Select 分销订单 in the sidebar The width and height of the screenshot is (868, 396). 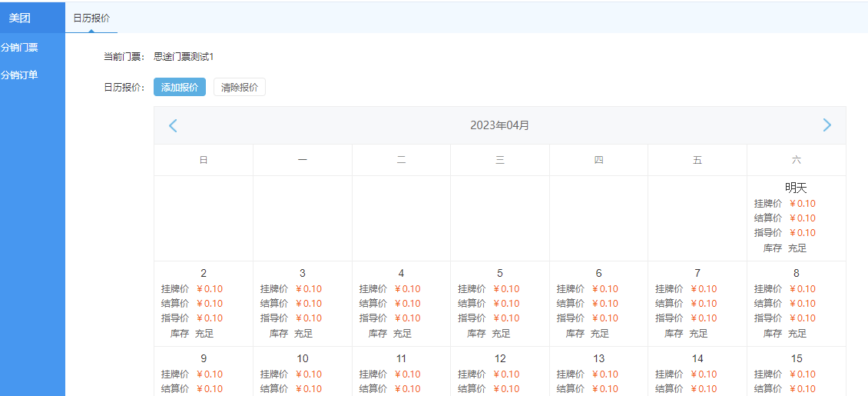pyautogui.click(x=20, y=75)
